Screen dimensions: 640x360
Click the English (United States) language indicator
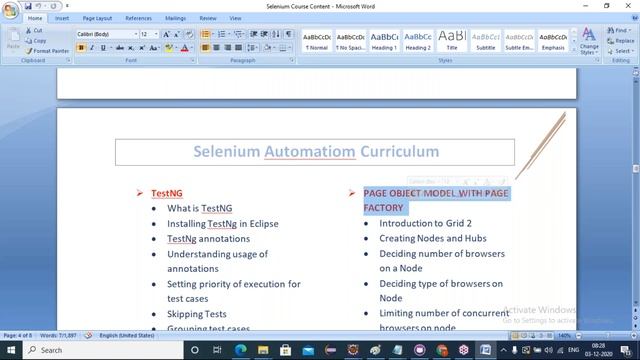pos(127,336)
